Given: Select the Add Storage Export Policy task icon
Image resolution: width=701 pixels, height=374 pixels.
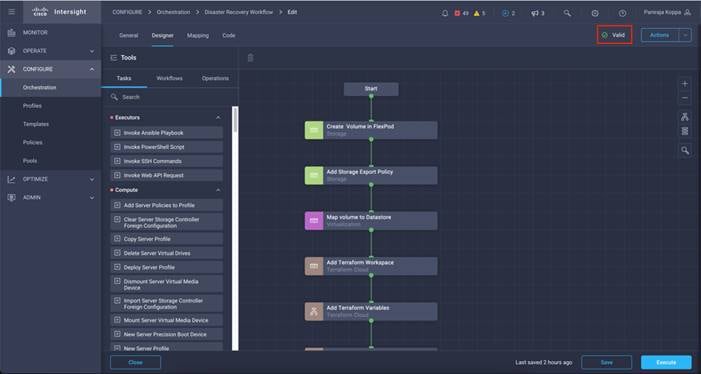Looking at the screenshot, I should click(x=314, y=175).
